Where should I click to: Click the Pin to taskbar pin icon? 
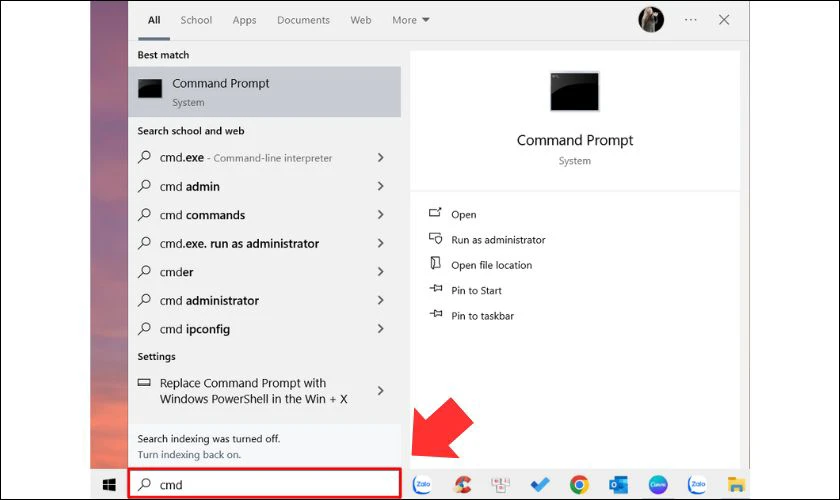pos(436,314)
